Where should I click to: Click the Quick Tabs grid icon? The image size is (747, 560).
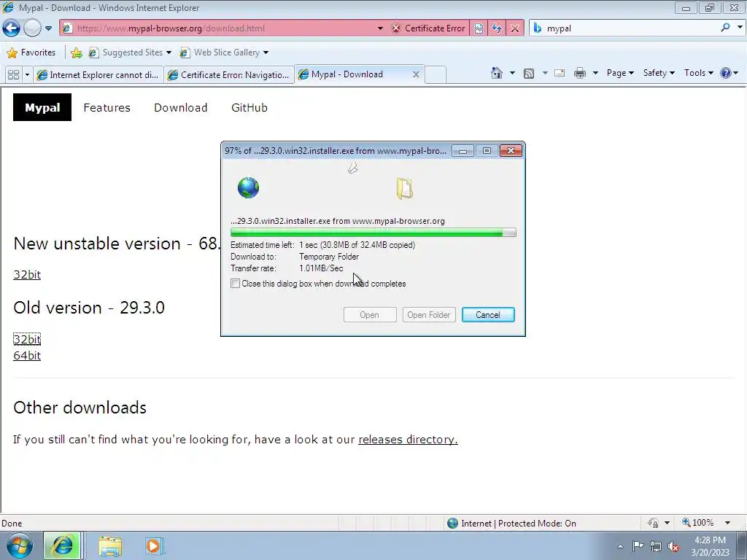point(13,75)
